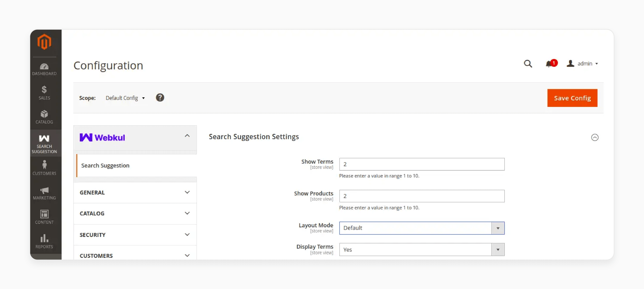Open the Content sidebar menu
Viewport: 644px width, 289px height.
(44, 217)
